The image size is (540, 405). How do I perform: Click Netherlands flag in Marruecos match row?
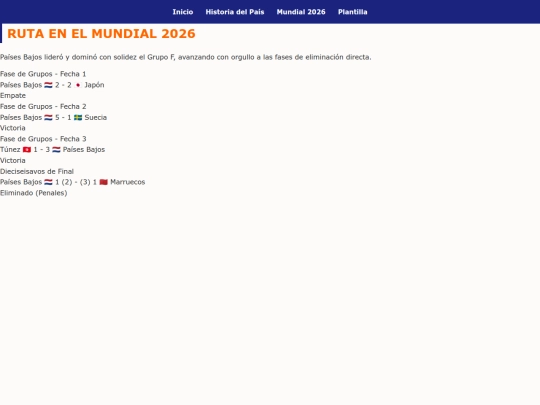pyautogui.click(x=48, y=182)
